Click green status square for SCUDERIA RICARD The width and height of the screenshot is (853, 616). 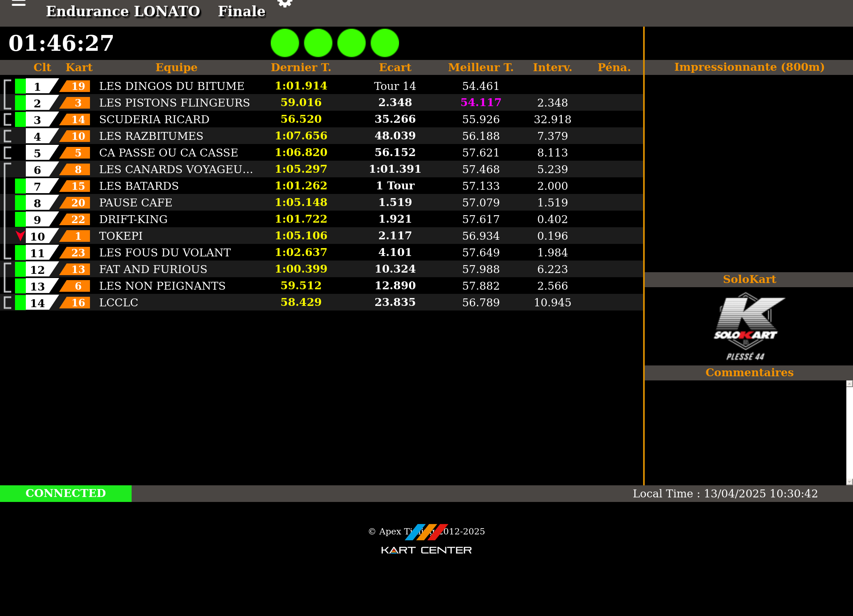20,119
